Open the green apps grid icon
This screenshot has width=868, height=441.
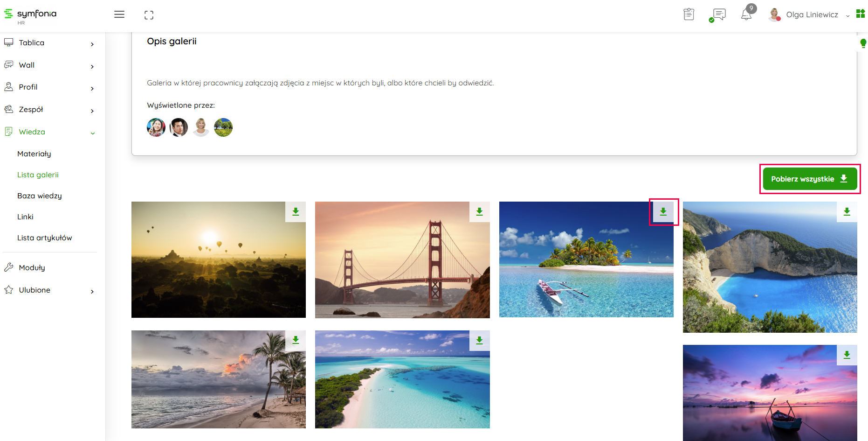(x=861, y=14)
